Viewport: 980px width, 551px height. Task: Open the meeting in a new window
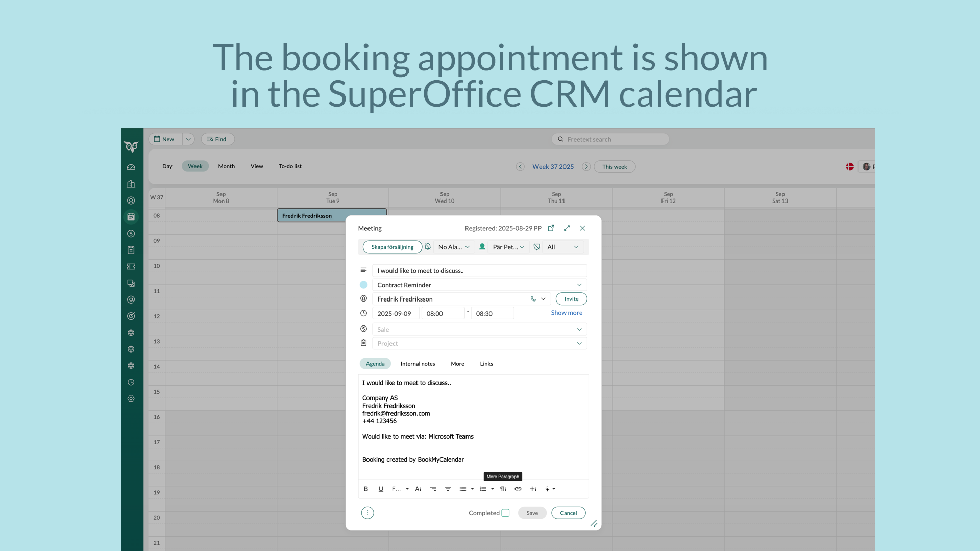(551, 228)
